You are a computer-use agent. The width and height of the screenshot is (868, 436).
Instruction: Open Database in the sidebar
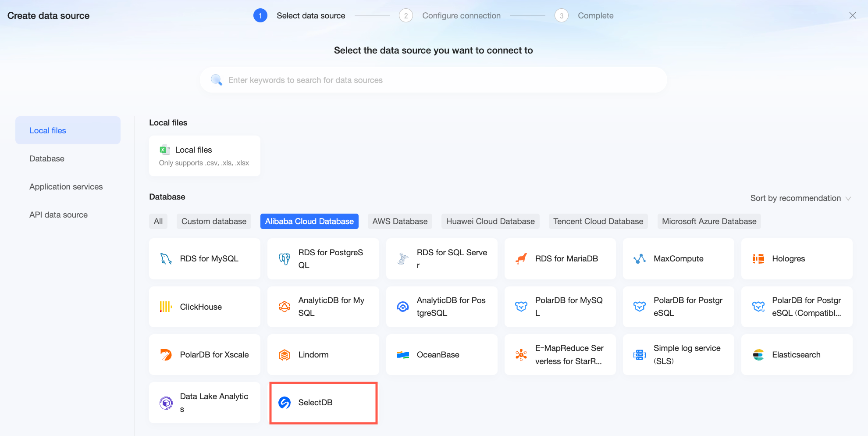[x=68, y=158]
